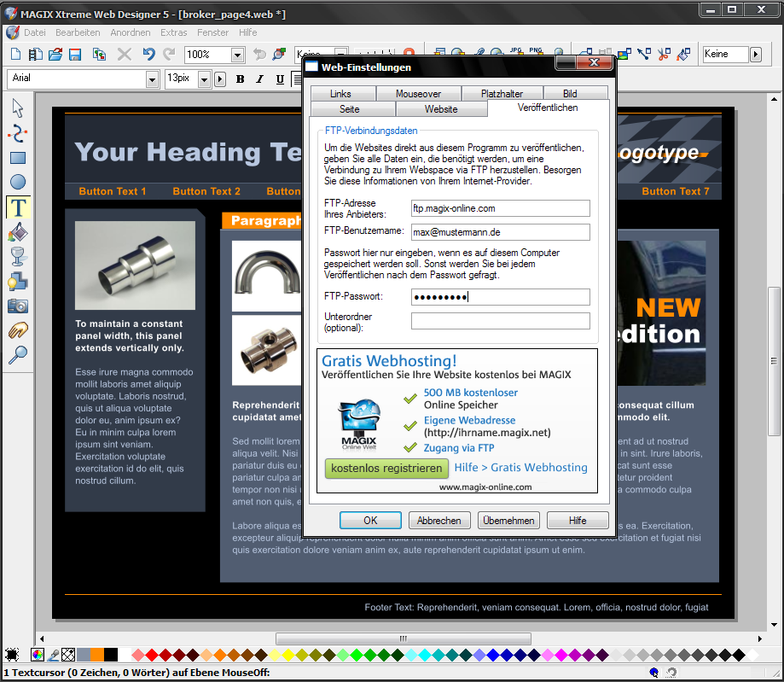
Task: Click the kostenlos registrieren button
Action: pos(386,469)
